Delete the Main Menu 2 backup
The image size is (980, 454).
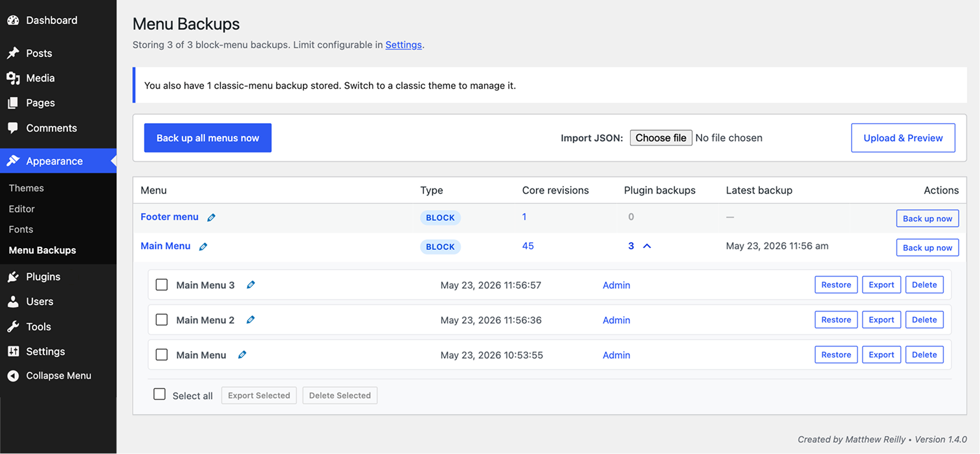coord(924,320)
